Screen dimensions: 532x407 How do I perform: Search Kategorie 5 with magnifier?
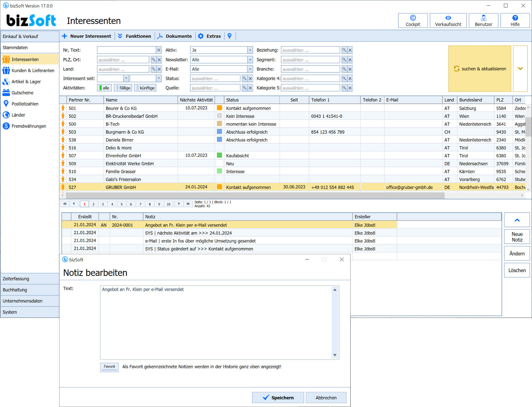point(344,88)
